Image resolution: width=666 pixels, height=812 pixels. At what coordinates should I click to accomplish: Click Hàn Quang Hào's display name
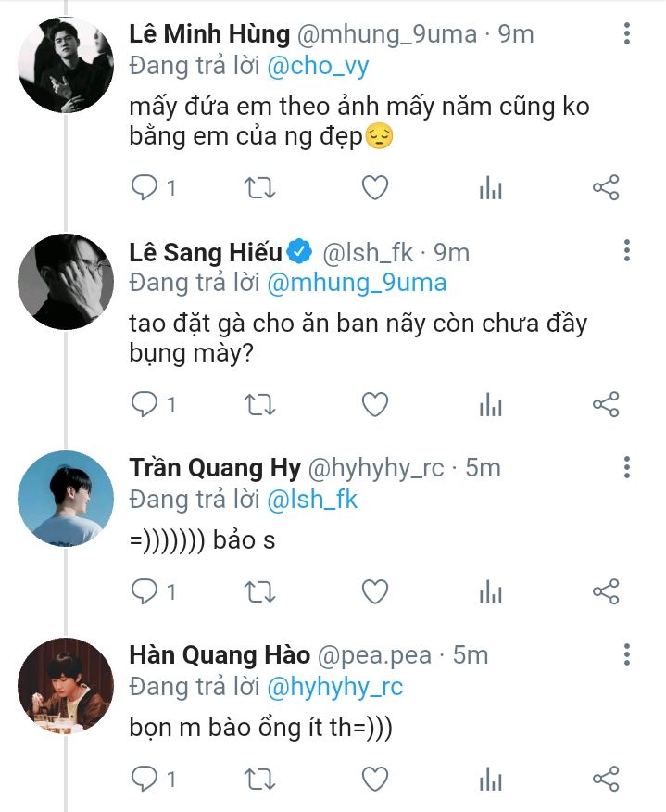[x=220, y=655]
